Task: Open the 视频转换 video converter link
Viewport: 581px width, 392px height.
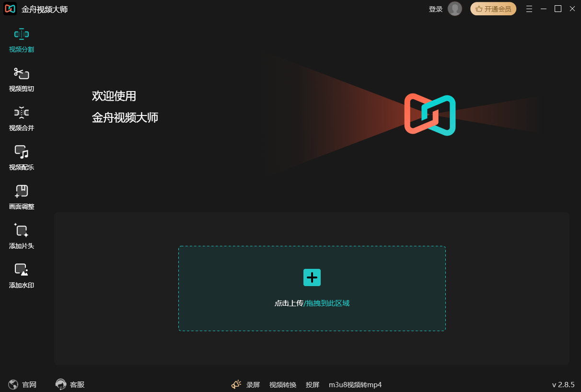Action: 283,385
